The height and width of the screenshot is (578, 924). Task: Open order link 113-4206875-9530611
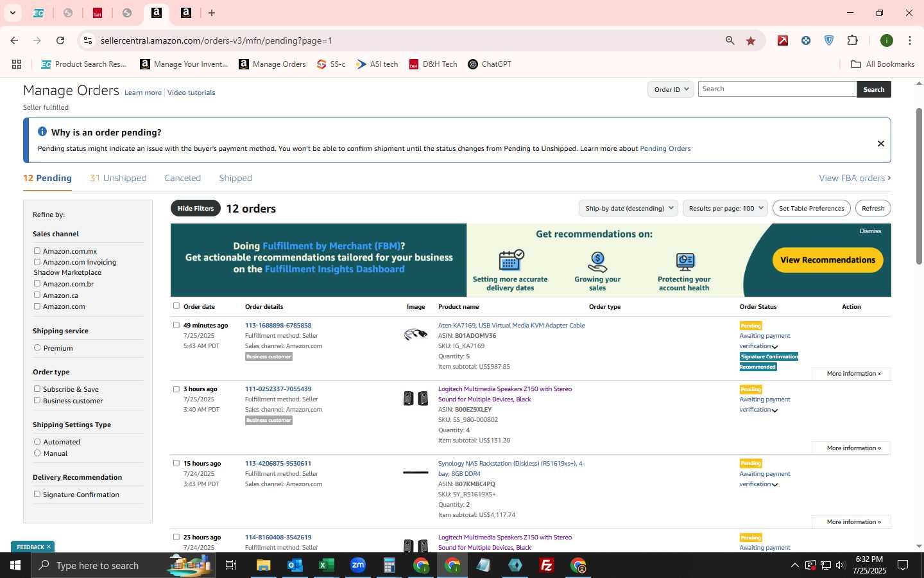[x=278, y=463]
